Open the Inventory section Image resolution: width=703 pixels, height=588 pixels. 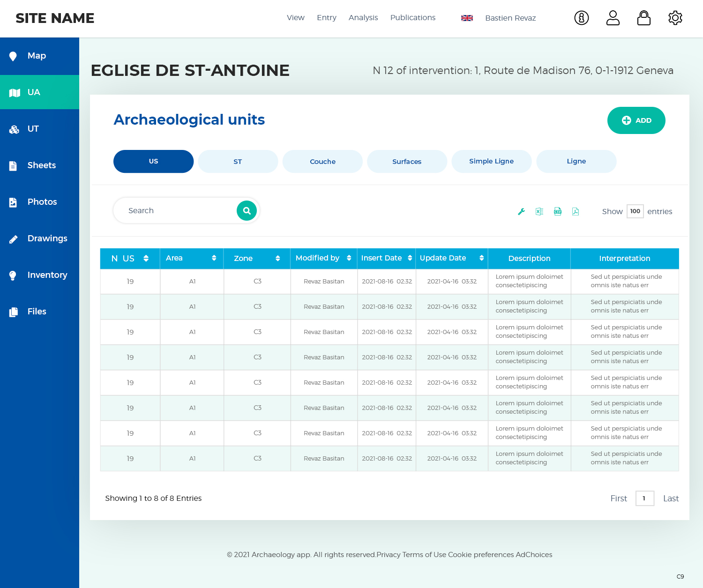(47, 275)
